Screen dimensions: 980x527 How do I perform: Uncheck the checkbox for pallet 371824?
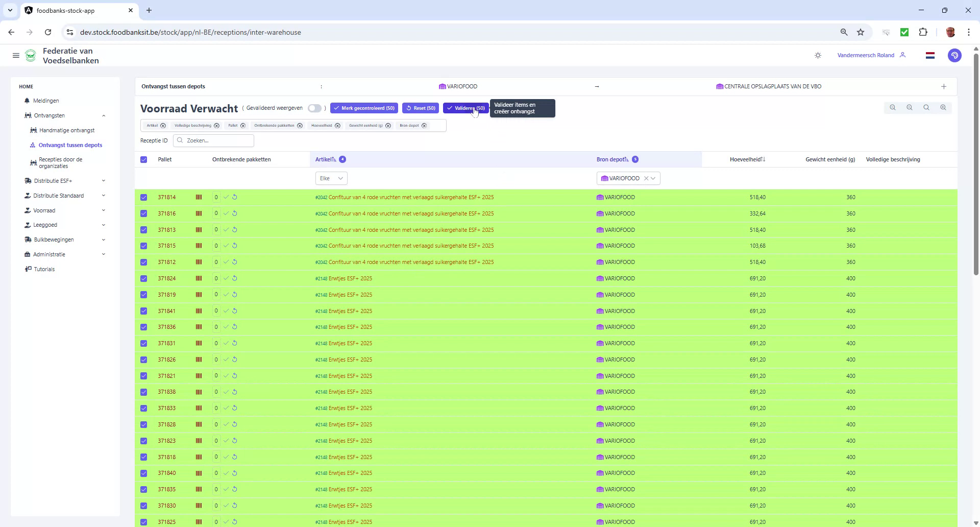(x=143, y=278)
